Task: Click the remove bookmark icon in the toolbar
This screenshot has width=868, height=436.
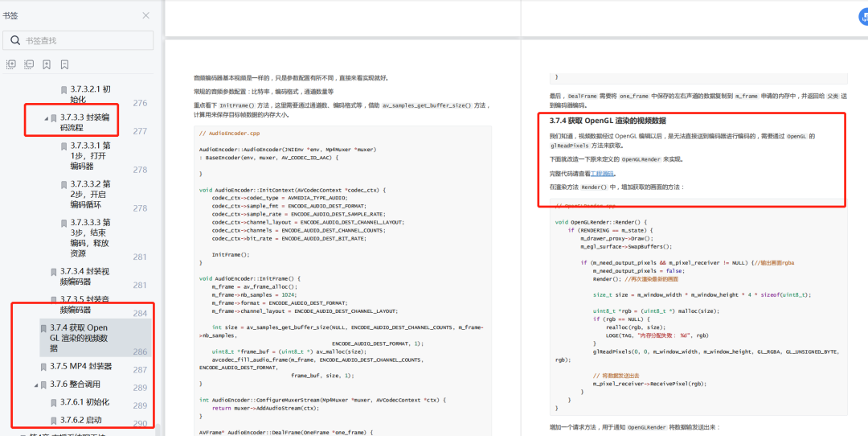Action: [64, 64]
